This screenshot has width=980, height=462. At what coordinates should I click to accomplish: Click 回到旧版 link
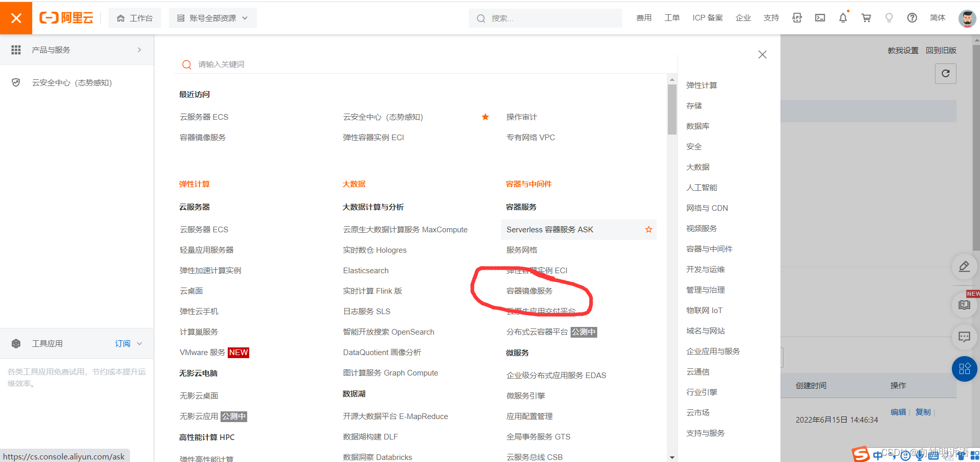[x=941, y=50]
